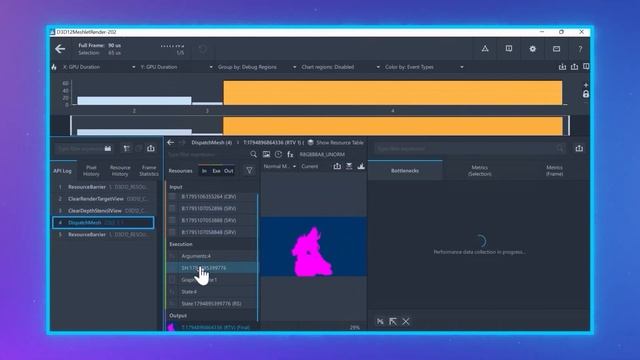Click the history clock icon in resource viewer
Viewport: 640px width, 360px height.
click(x=278, y=154)
